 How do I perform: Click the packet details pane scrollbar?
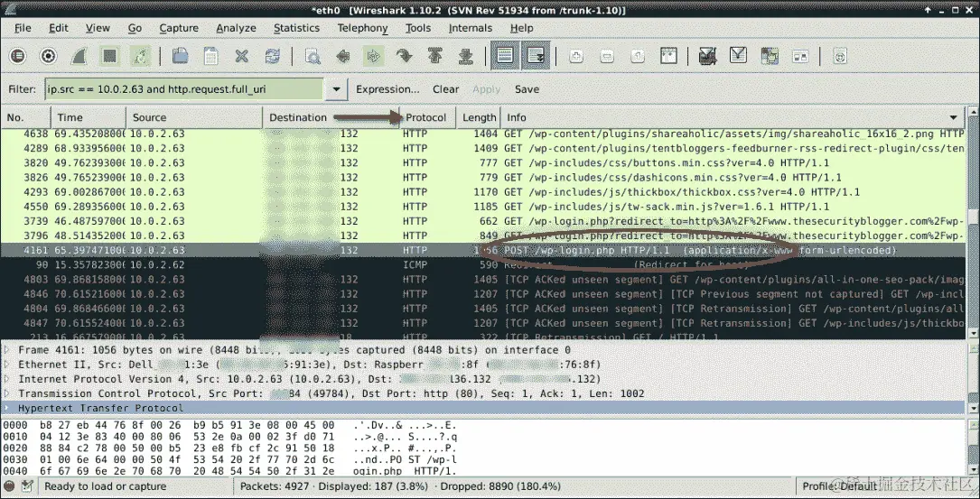[x=973, y=379]
